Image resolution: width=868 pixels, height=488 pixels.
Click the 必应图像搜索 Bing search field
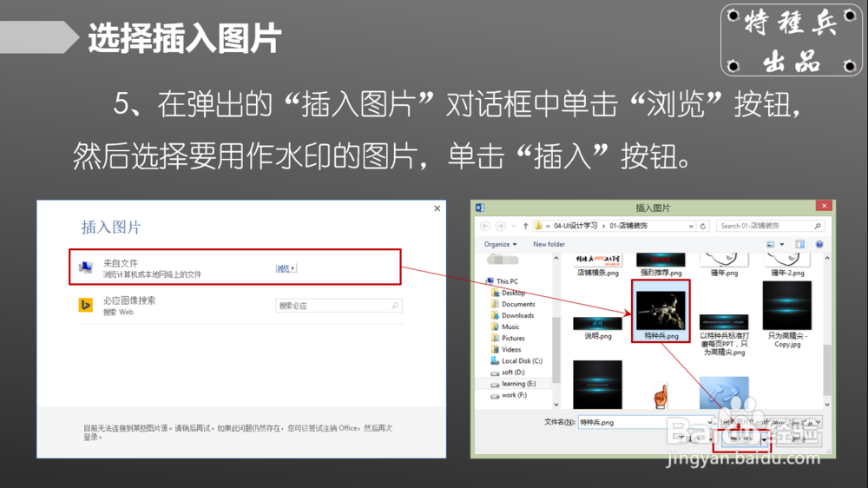(339, 305)
